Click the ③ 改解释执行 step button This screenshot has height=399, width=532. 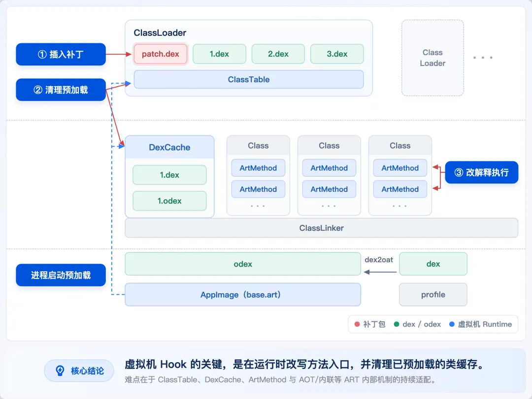(481, 172)
